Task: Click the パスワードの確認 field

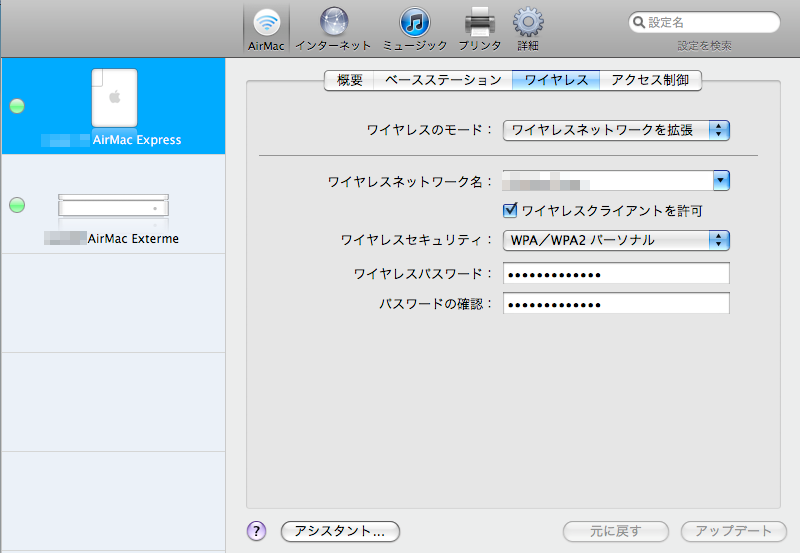Action: 616,304
